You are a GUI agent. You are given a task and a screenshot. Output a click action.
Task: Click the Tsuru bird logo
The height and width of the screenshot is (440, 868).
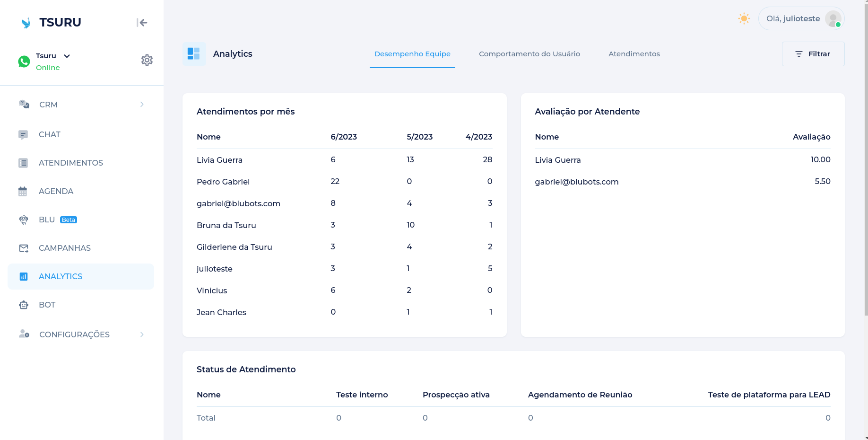point(26,23)
